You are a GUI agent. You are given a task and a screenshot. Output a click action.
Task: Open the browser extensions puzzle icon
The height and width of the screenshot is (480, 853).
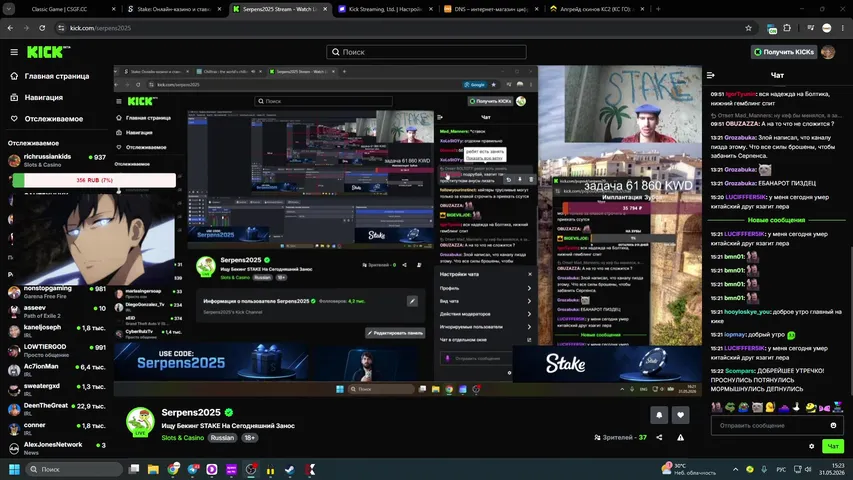pyautogui.click(x=787, y=28)
